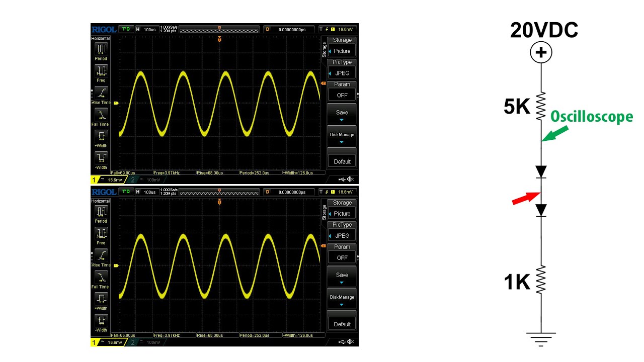The height and width of the screenshot is (362, 644).
Task: Toggle Param OFF in upper scope
Action: coord(342,91)
